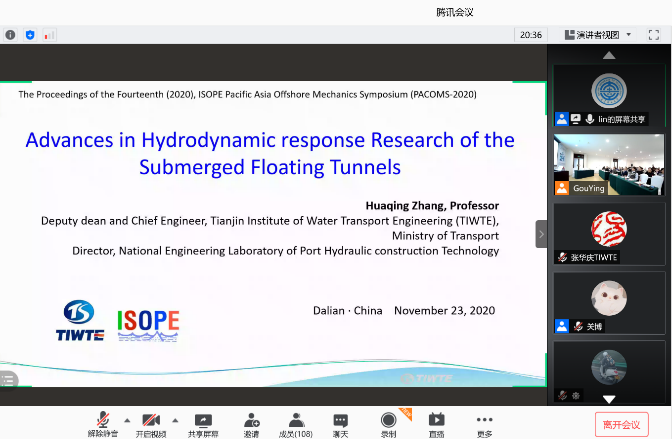Open the Invite (邀请) icon
This screenshot has height=439, width=672.
(251, 422)
